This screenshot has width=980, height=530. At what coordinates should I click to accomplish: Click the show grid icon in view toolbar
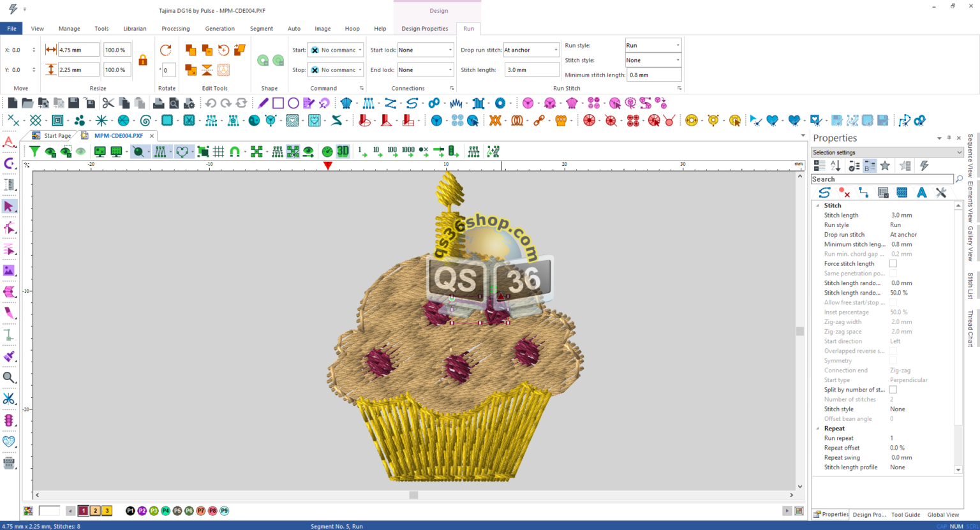[219, 151]
